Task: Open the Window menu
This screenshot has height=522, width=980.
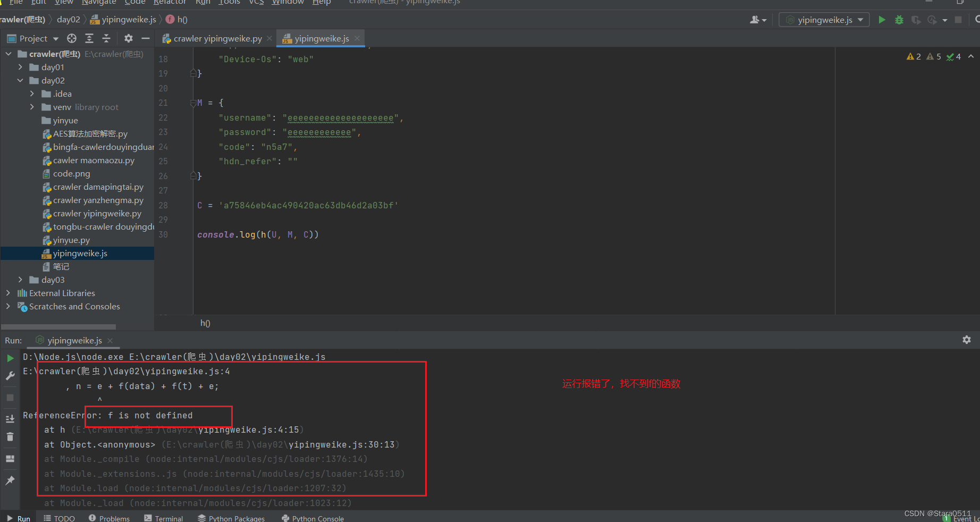Action: pyautogui.click(x=288, y=2)
